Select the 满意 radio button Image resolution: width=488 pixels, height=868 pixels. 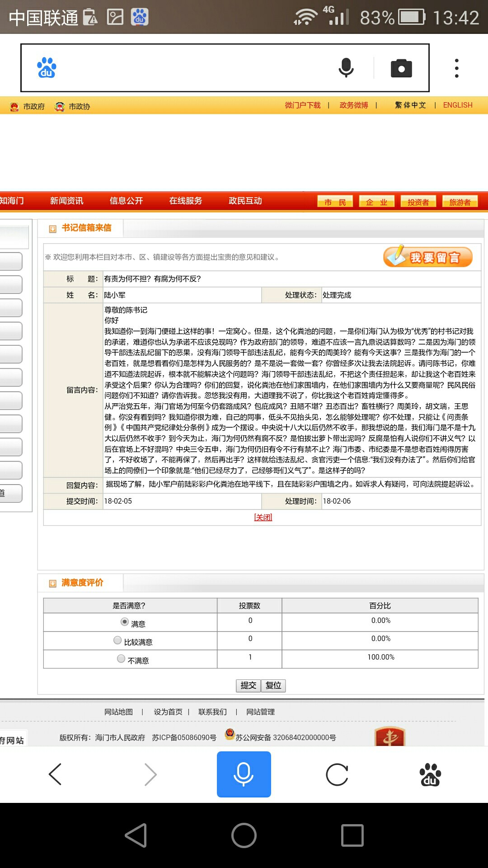coord(125,622)
